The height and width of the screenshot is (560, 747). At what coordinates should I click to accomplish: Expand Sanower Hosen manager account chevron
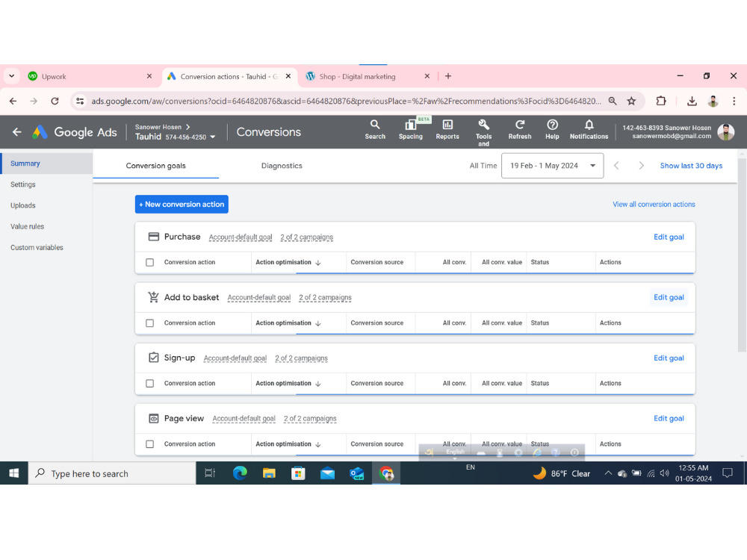[188, 127]
